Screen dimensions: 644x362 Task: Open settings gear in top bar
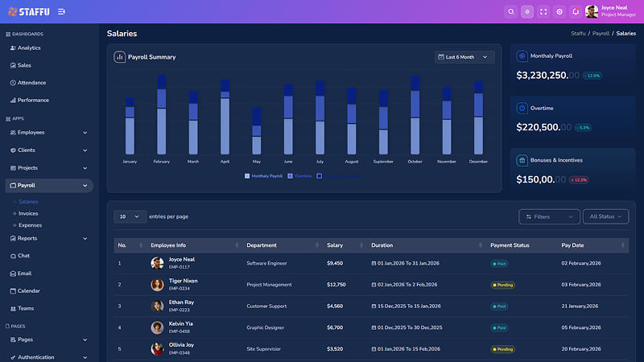click(x=559, y=12)
